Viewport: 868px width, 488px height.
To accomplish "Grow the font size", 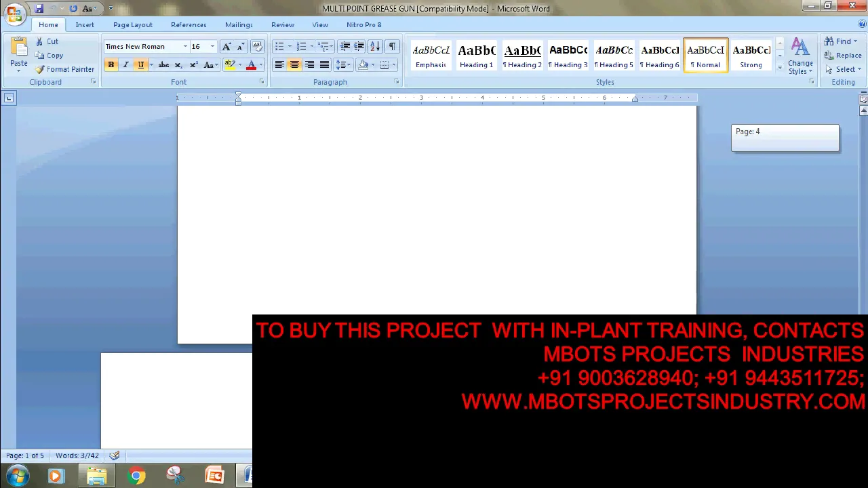I will [x=226, y=47].
